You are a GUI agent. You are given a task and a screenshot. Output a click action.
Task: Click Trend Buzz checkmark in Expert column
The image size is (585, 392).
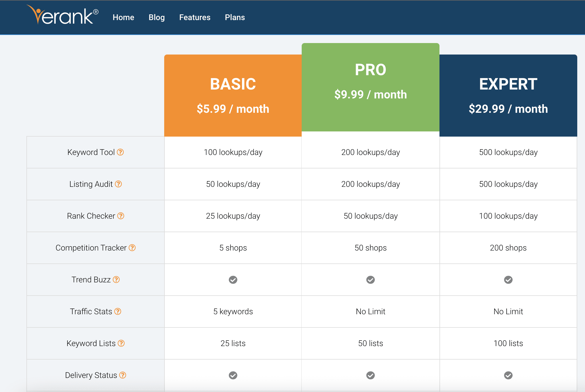[x=508, y=280]
